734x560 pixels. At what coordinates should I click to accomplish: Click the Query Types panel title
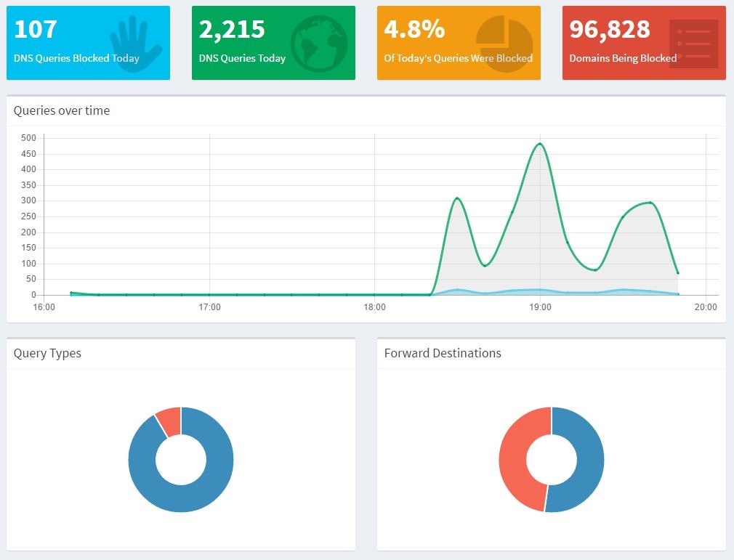47,353
